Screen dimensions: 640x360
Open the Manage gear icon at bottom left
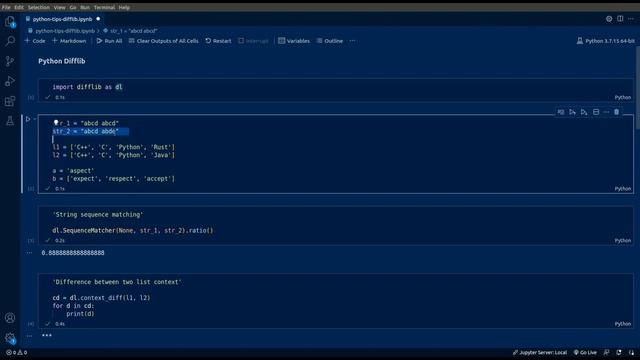pyautogui.click(x=10, y=338)
